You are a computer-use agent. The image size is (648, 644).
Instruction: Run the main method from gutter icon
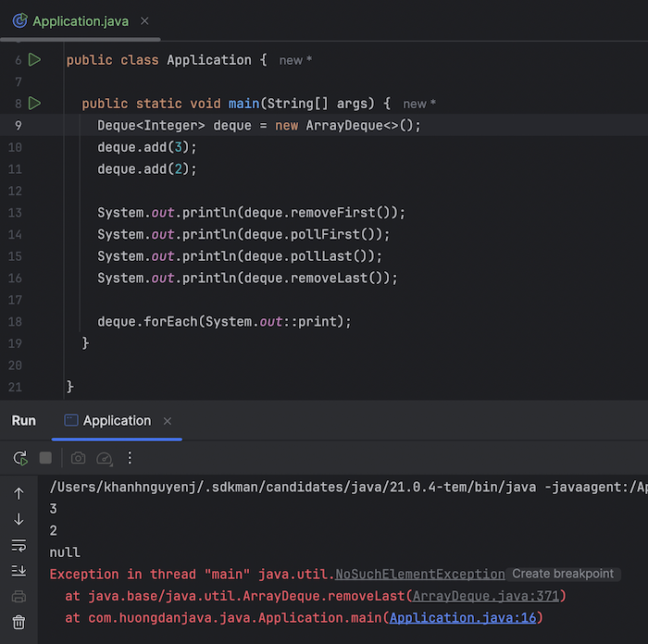coord(34,103)
